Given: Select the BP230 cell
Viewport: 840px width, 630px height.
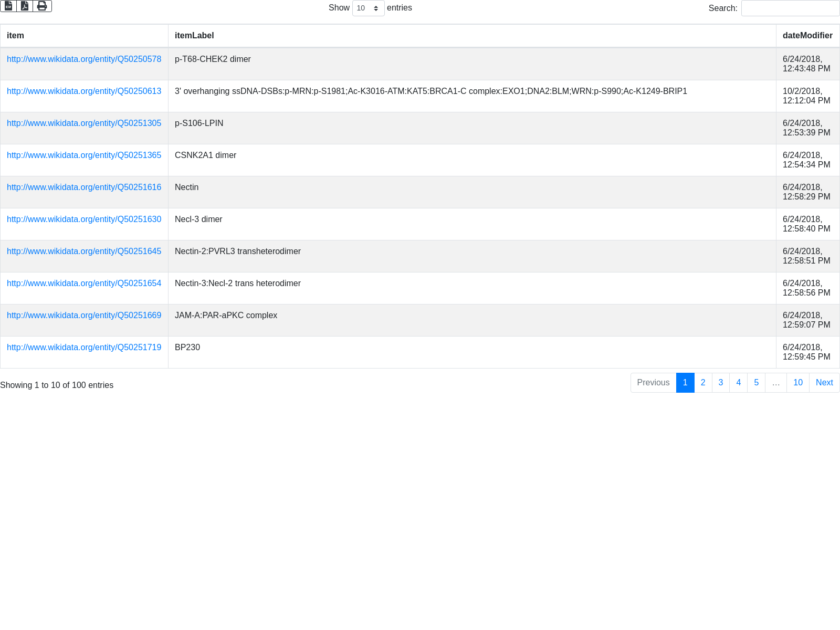Looking at the screenshot, I should pos(472,352).
